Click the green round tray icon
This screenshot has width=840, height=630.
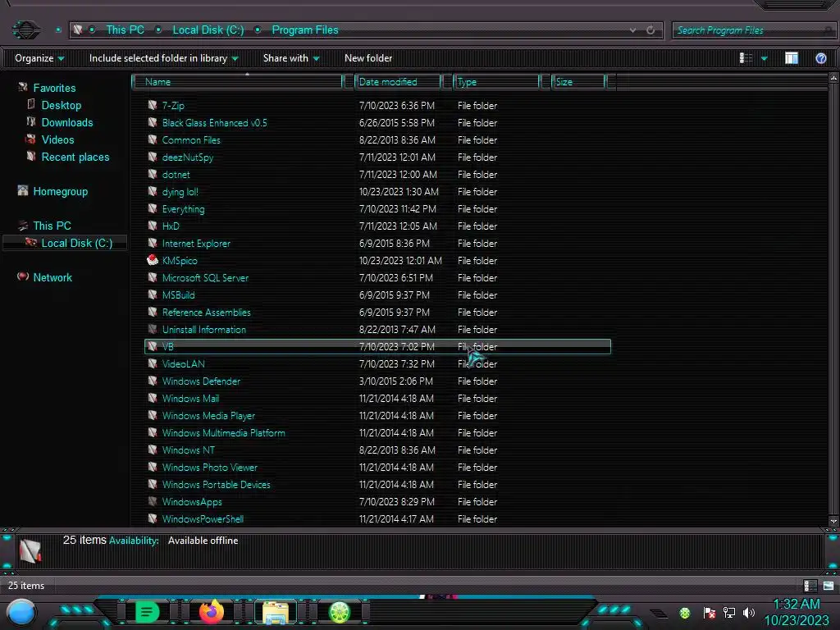(685, 613)
